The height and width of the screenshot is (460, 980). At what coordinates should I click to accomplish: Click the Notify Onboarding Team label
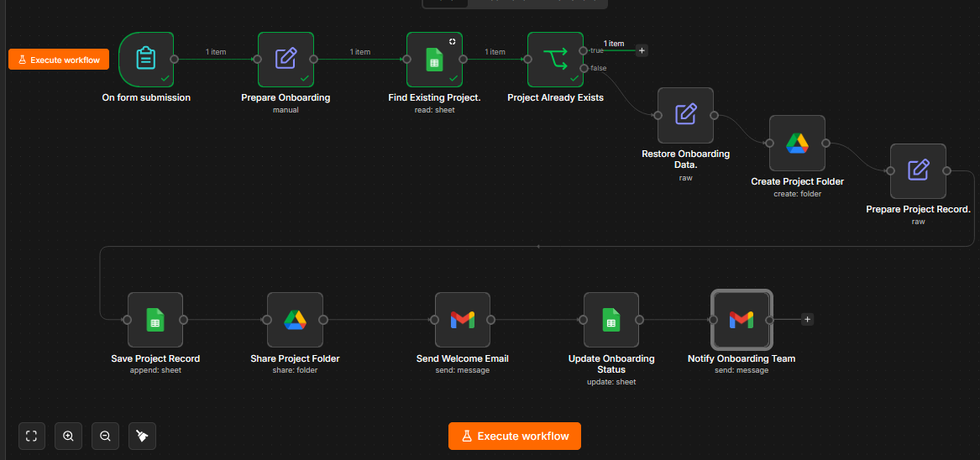742,358
